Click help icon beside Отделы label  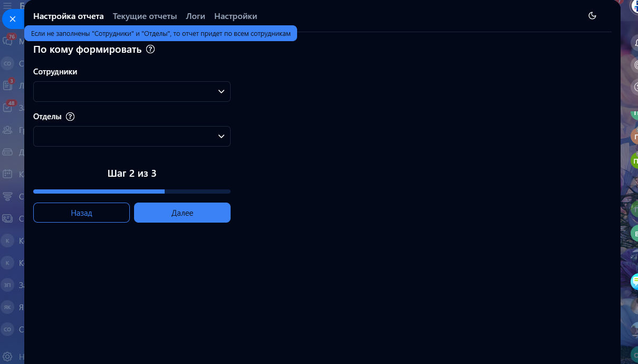click(x=70, y=117)
